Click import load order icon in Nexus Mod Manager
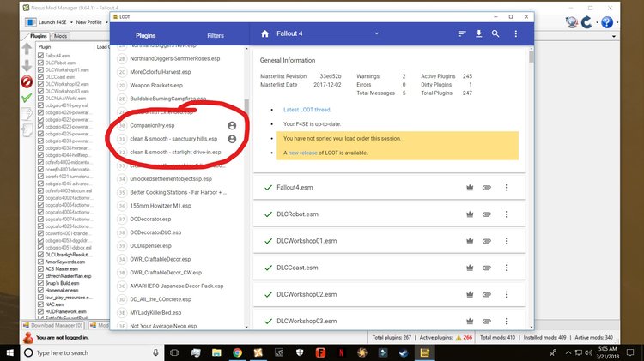644x361 pixels. point(27,130)
